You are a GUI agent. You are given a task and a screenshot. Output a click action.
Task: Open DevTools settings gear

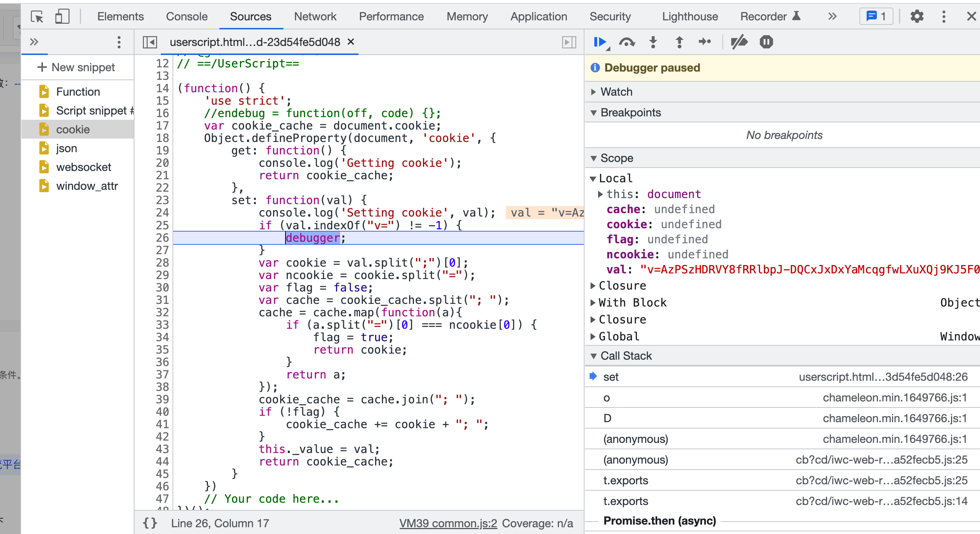[x=916, y=16]
